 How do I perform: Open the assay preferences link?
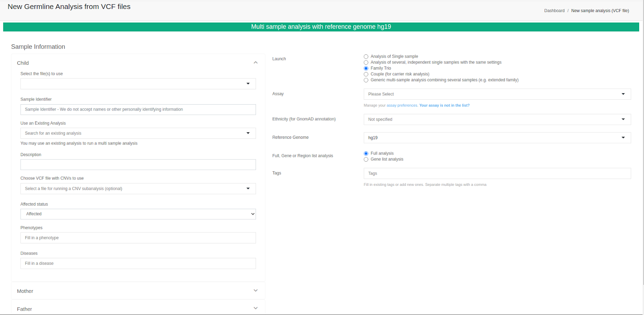click(402, 105)
